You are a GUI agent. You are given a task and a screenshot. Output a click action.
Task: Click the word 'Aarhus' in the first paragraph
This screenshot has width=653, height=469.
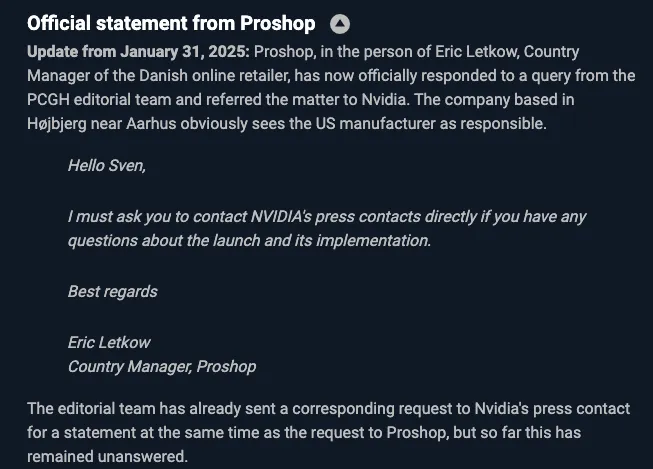151,124
